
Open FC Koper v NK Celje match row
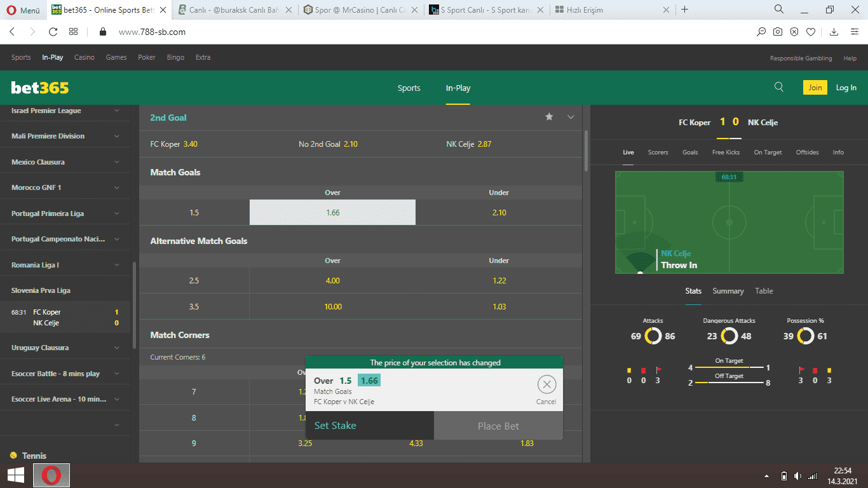coord(65,317)
